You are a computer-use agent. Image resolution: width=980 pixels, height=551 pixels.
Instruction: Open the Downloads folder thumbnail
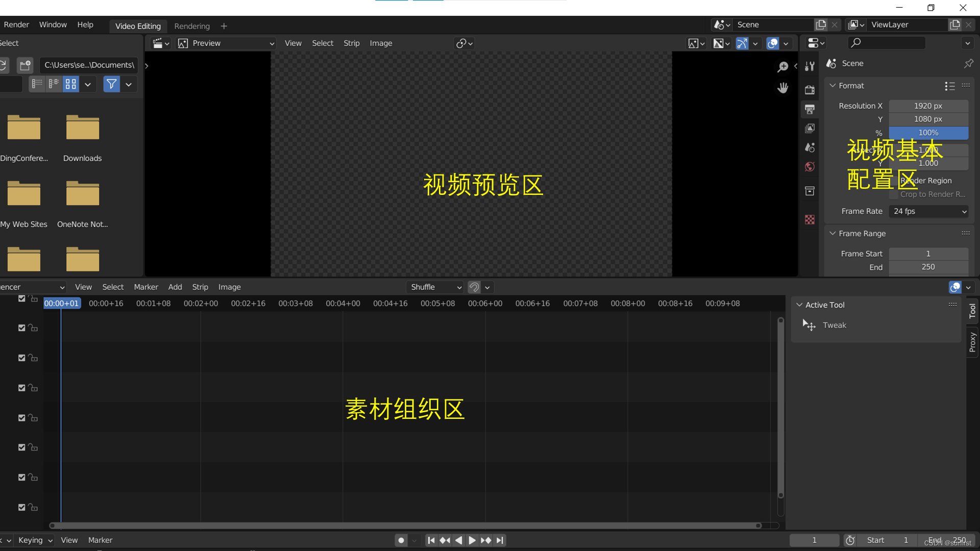click(x=83, y=128)
